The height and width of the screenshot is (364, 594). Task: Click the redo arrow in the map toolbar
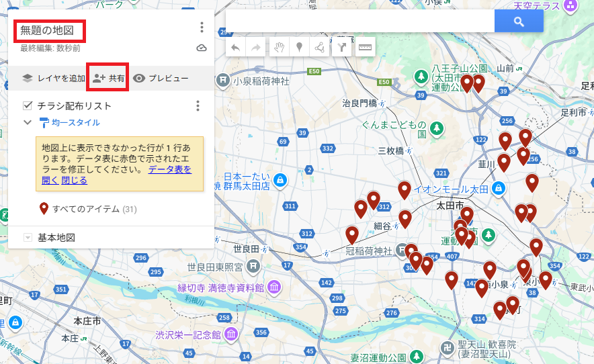click(256, 48)
